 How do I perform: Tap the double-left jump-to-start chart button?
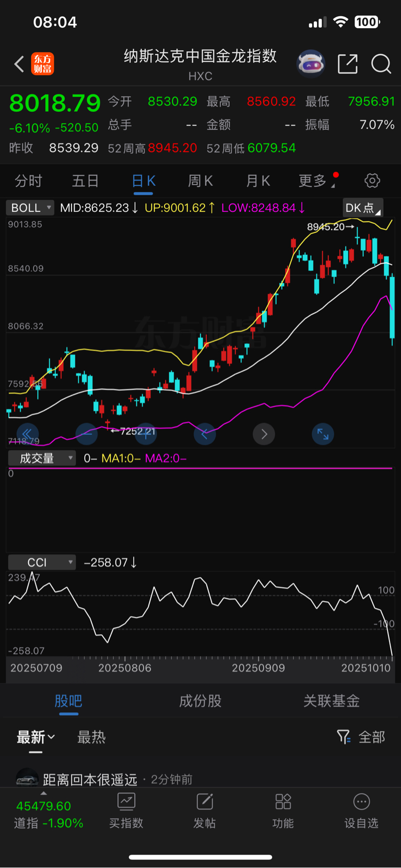(x=28, y=434)
